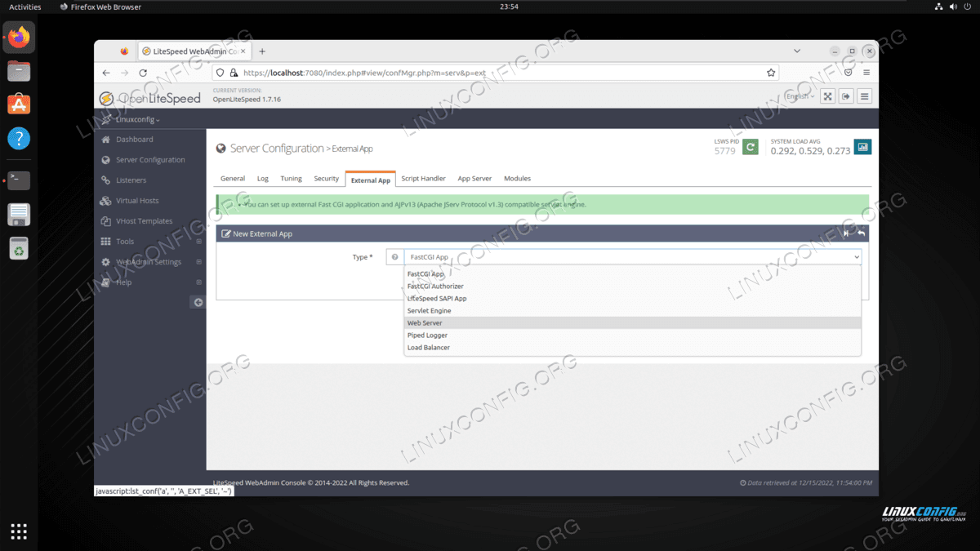Click the graceful restart green icon
This screenshot has width=980, height=551.
[x=750, y=147]
